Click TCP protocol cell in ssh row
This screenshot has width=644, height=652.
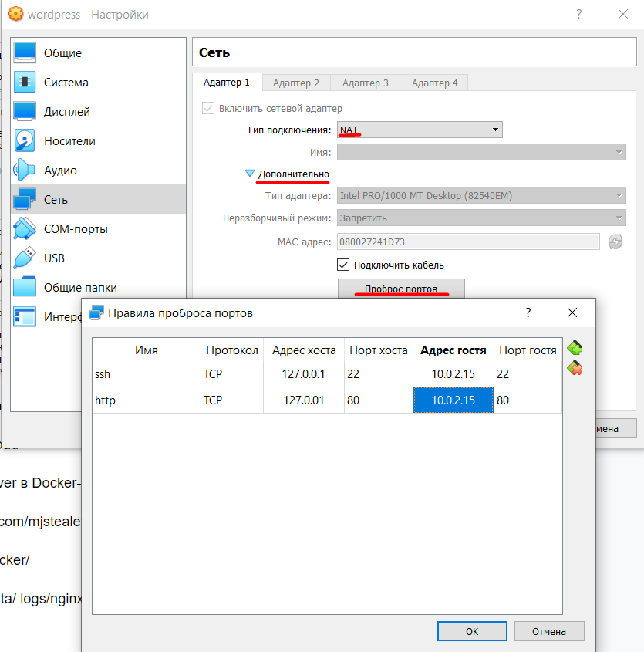[232, 374]
